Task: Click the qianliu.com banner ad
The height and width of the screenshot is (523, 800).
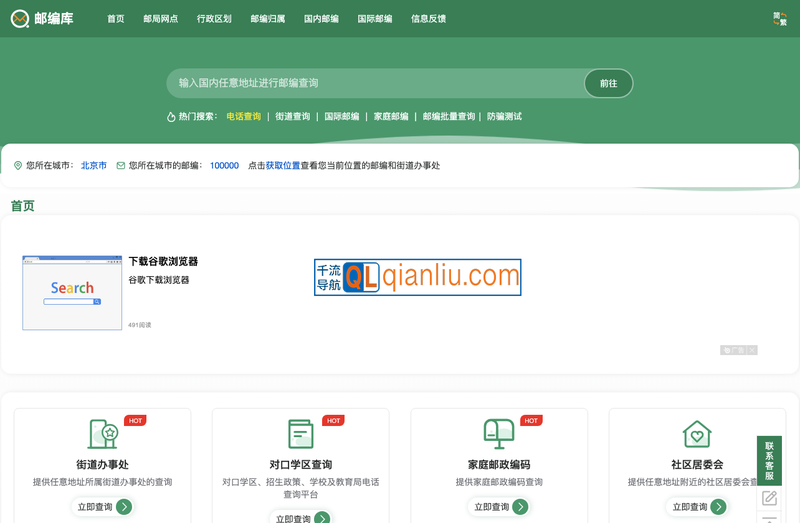Action: 417,277
